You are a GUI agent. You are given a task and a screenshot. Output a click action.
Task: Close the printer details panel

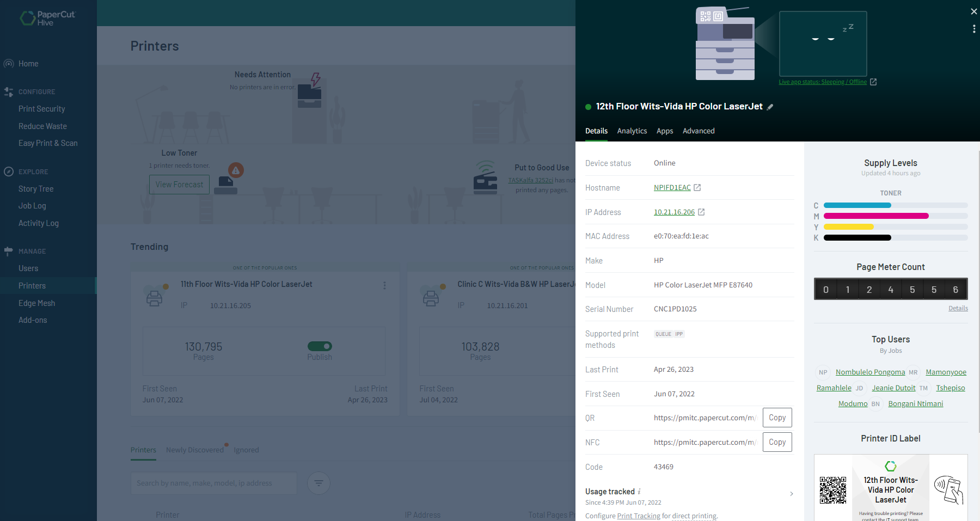(x=973, y=11)
